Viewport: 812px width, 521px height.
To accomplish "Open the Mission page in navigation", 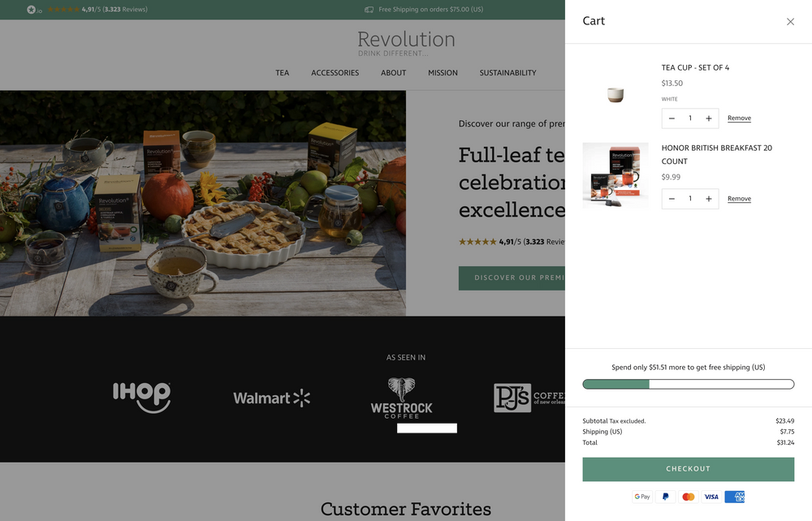I will pos(443,73).
